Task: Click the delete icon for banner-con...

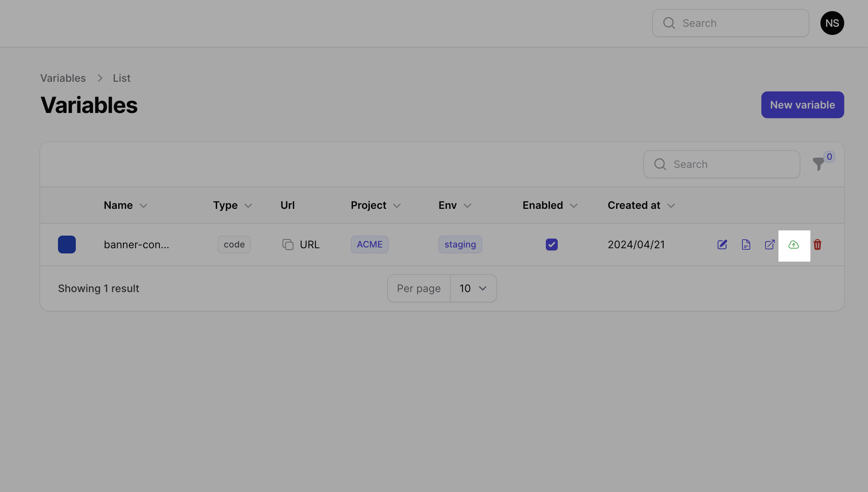Action: (x=817, y=244)
